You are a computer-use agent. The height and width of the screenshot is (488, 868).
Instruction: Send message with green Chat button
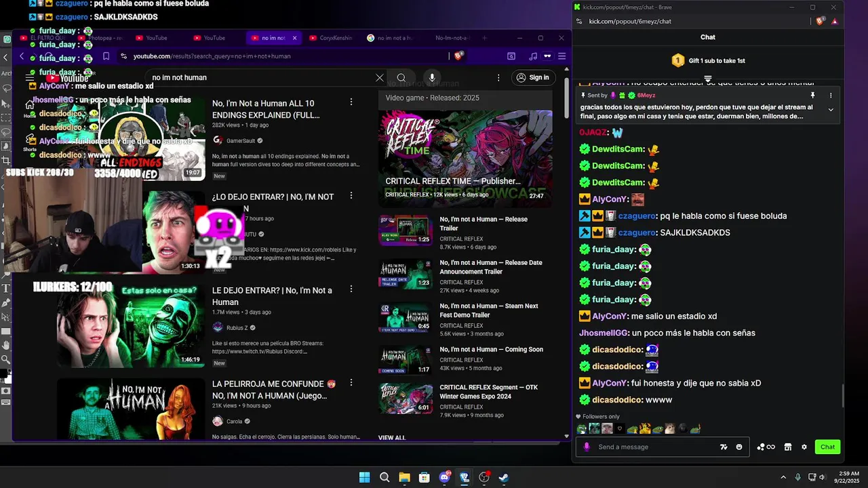(x=827, y=447)
